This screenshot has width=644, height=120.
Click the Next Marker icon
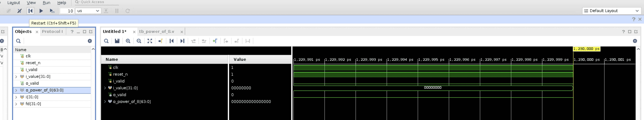tap(237, 41)
